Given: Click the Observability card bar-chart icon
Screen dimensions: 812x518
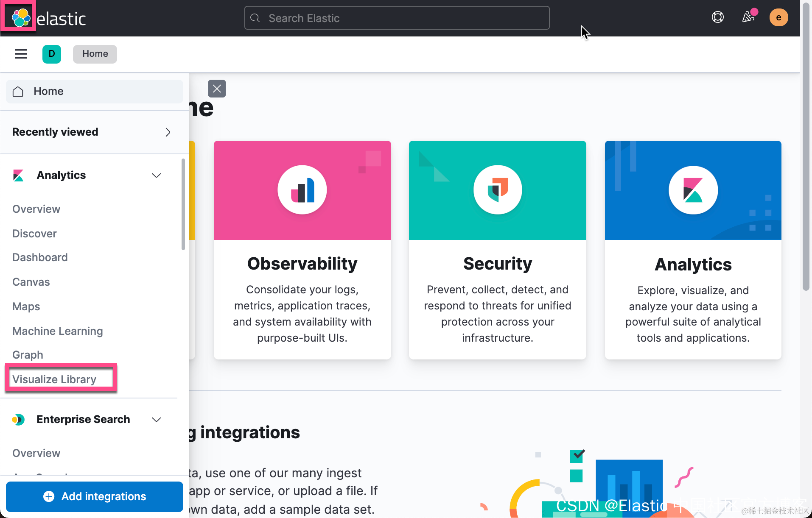Looking at the screenshot, I should pyautogui.click(x=302, y=190).
